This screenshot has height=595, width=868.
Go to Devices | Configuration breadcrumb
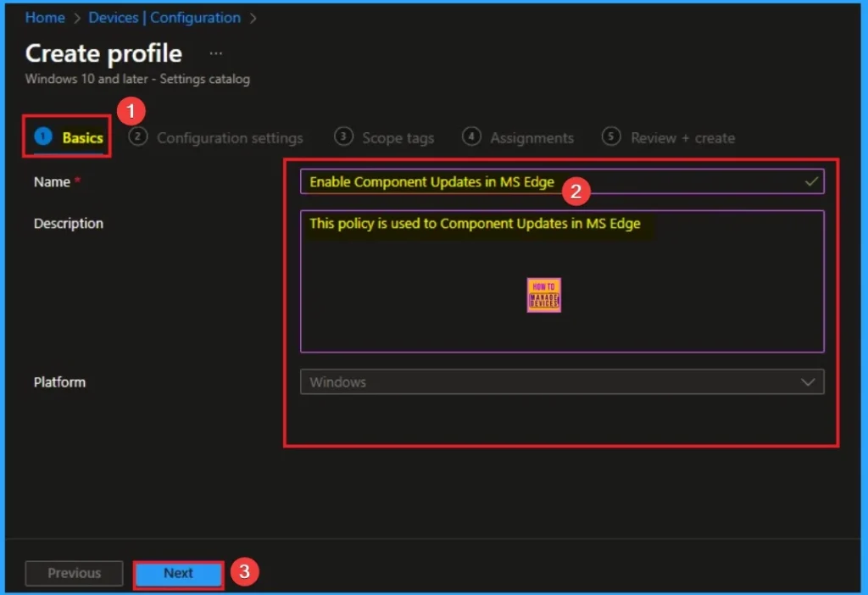click(x=164, y=18)
